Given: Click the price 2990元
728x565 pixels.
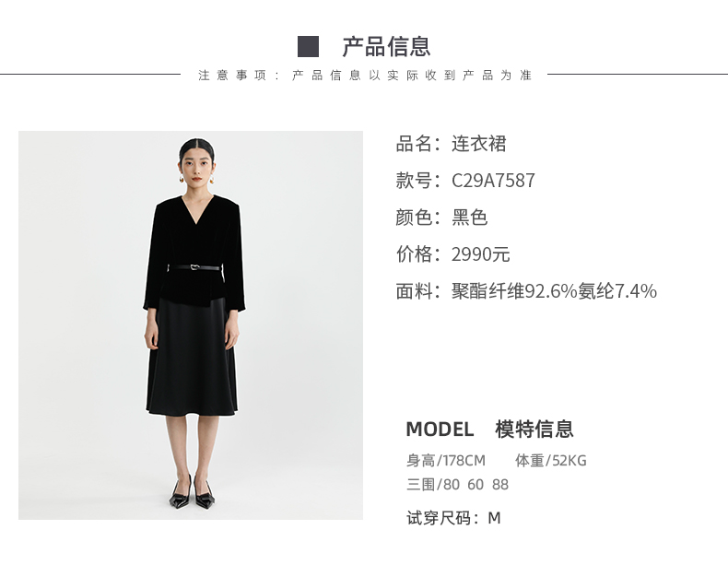Looking at the screenshot, I should click(480, 254).
